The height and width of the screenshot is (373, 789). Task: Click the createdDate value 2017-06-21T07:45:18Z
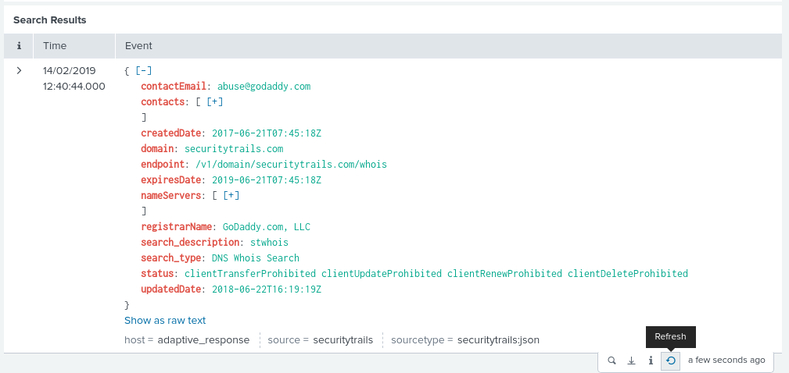point(267,133)
